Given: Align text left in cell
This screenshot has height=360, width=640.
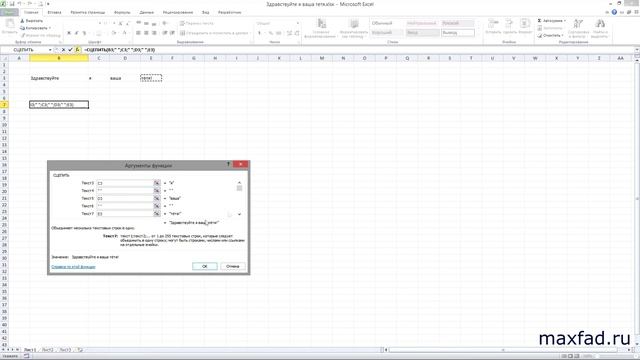Looking at the screenshot, I should [x=138, y=33].
